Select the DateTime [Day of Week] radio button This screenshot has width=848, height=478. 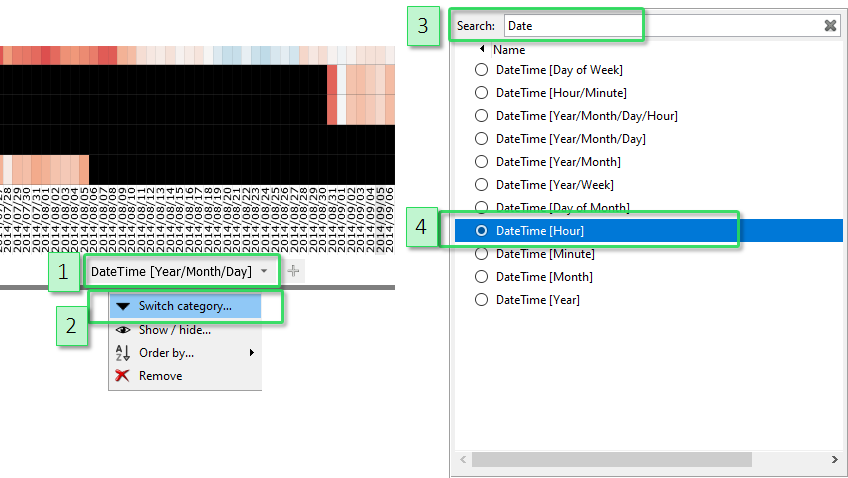tap(482, 70)
